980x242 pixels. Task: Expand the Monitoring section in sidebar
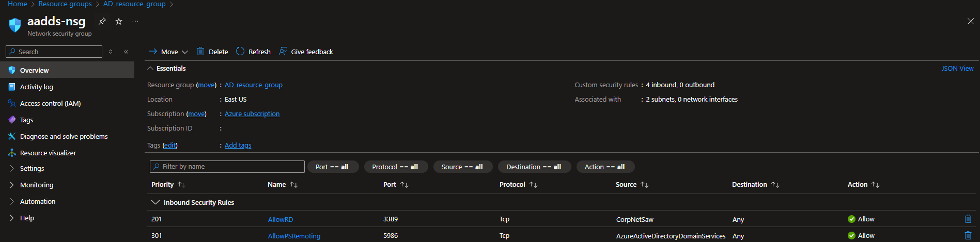(x=36, y=185)
